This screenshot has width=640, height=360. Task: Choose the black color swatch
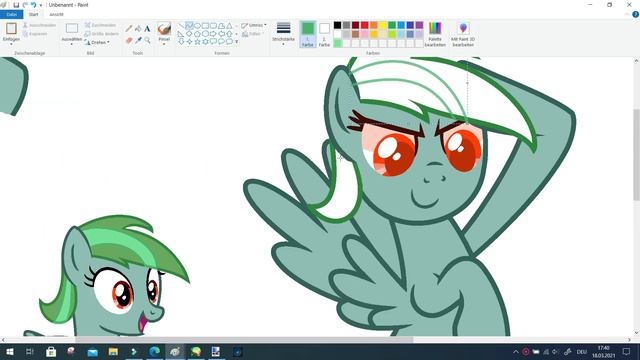tap(338, 25)
